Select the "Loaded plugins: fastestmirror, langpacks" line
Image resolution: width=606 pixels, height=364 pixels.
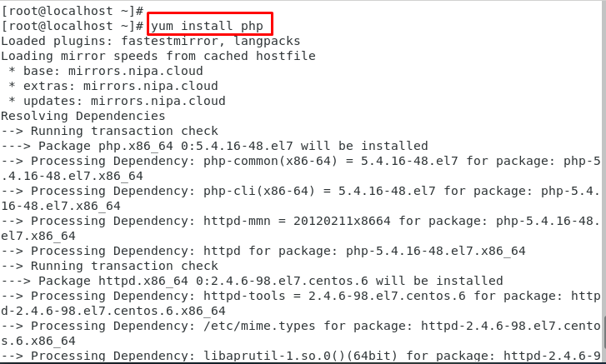coord(150,41)
